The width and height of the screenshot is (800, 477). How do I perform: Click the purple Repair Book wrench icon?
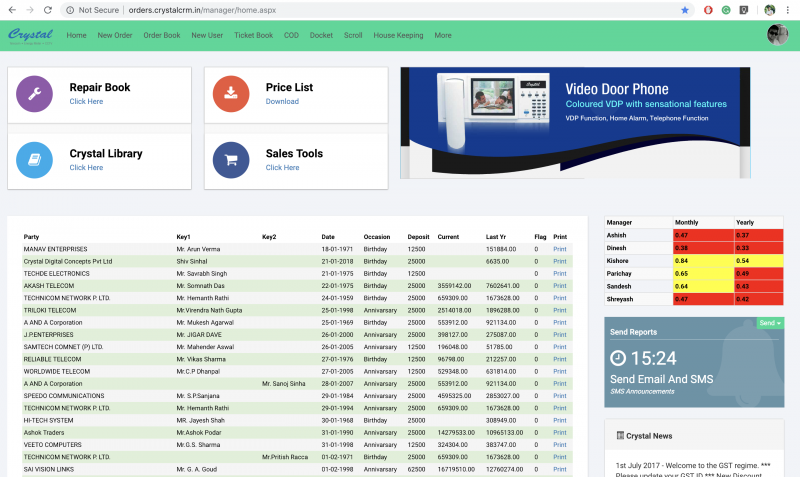click(34, 94)
